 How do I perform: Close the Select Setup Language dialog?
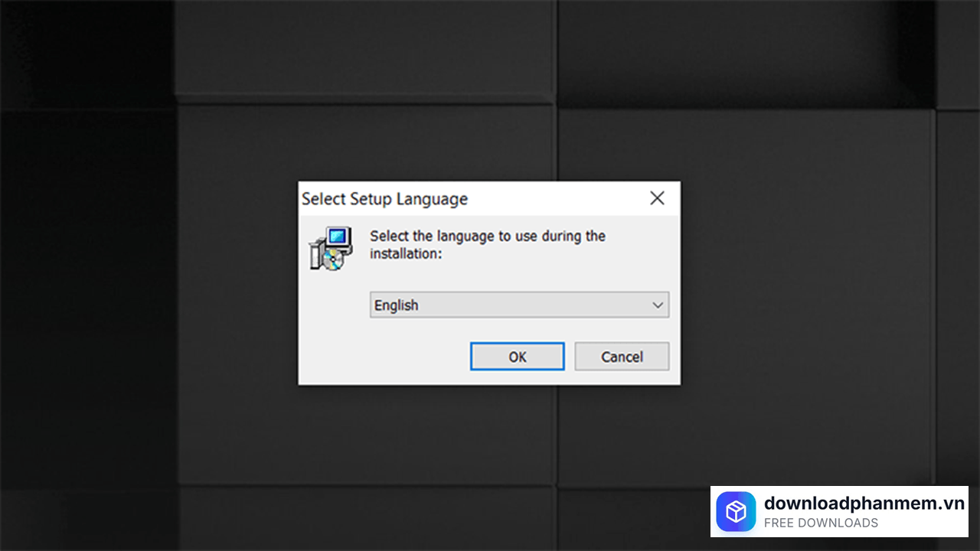[657, 198]
